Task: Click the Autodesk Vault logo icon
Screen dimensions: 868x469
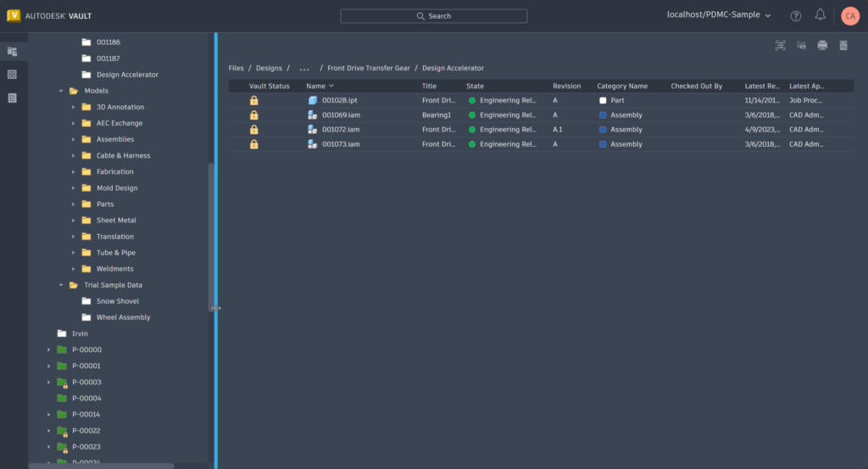Action: tap(14, 15)
